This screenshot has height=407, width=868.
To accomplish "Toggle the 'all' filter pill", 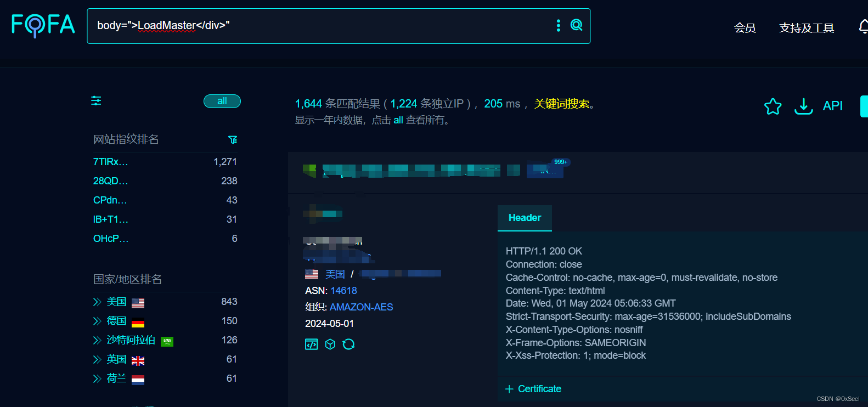I will (222, 101).
